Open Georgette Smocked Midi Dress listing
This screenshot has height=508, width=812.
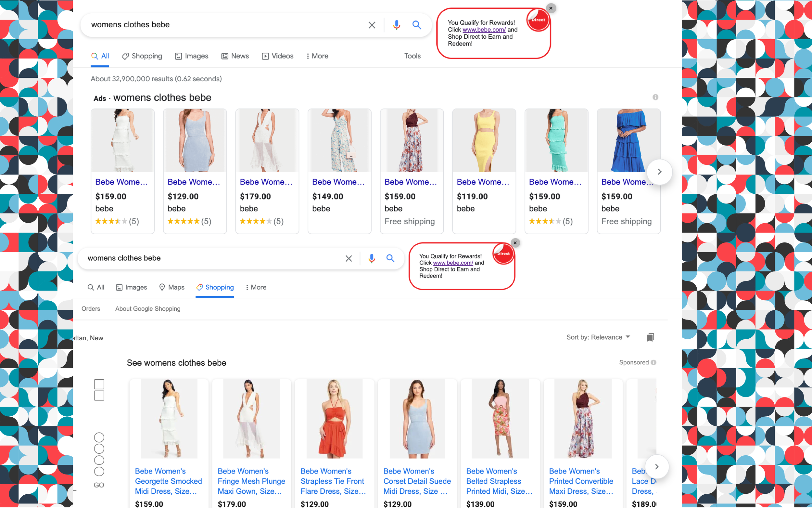coord(168,481)
